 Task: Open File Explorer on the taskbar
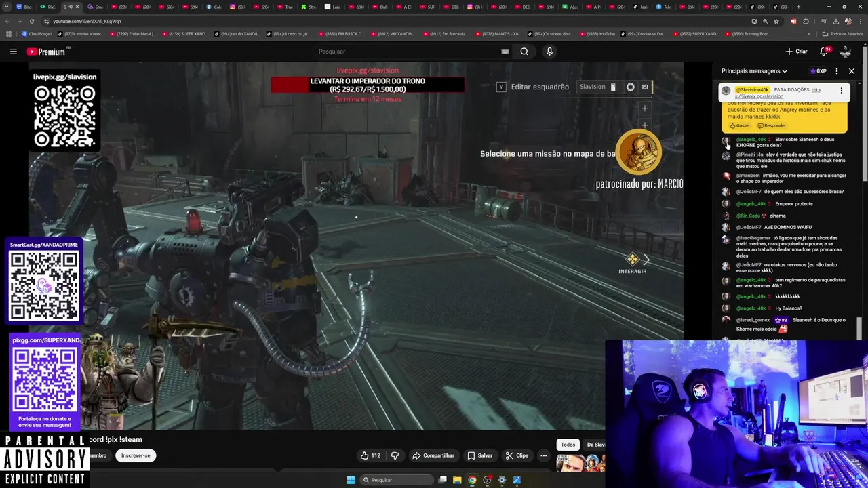(457, 480)
